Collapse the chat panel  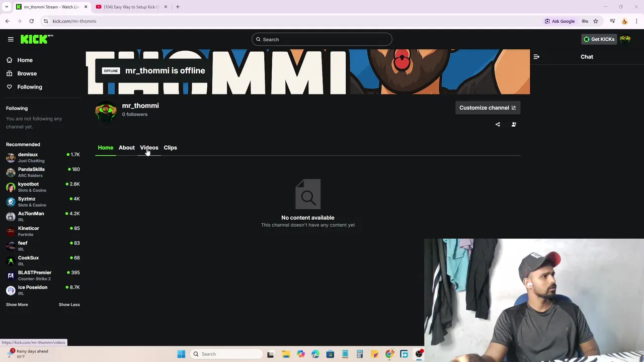(536, 57)
